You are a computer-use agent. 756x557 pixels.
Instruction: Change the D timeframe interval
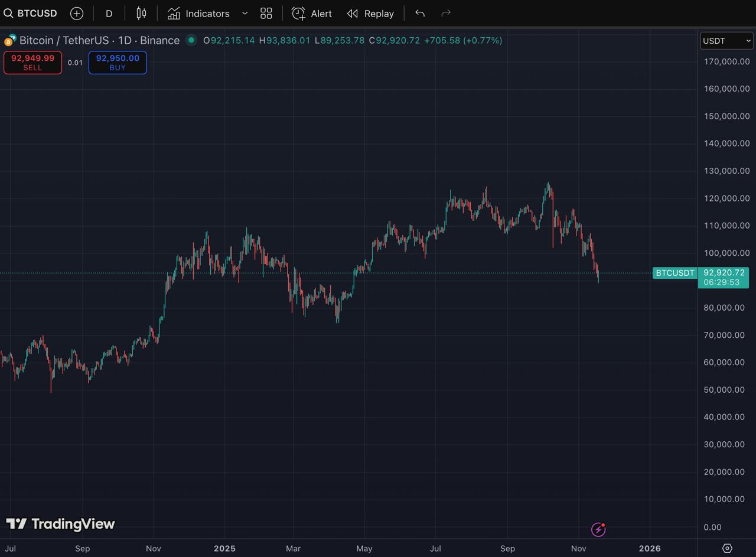[109, 13]
